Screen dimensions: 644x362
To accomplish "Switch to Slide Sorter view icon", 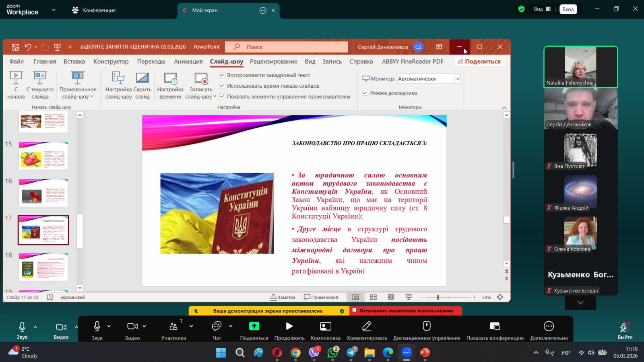I will [x=374, y=297].
